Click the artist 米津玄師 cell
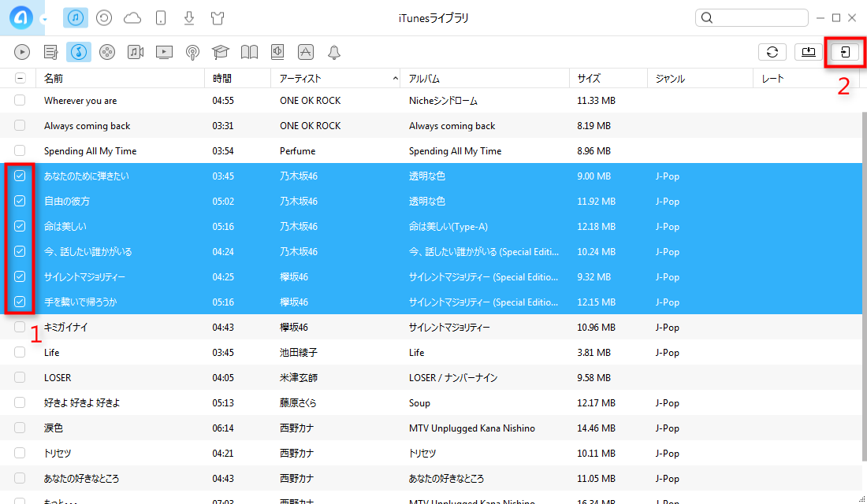This screenshot has height=504, width=867. coord(299,378)
